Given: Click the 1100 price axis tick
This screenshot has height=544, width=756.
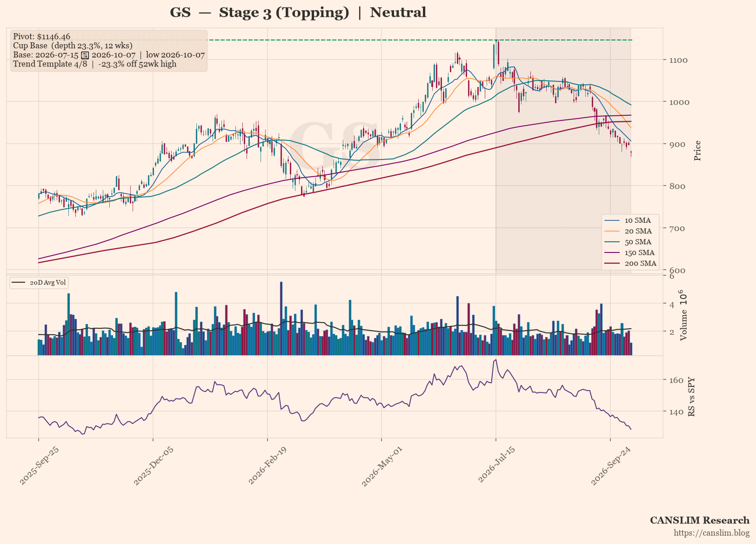Looking at the screenshot, I should coord(678,60).
